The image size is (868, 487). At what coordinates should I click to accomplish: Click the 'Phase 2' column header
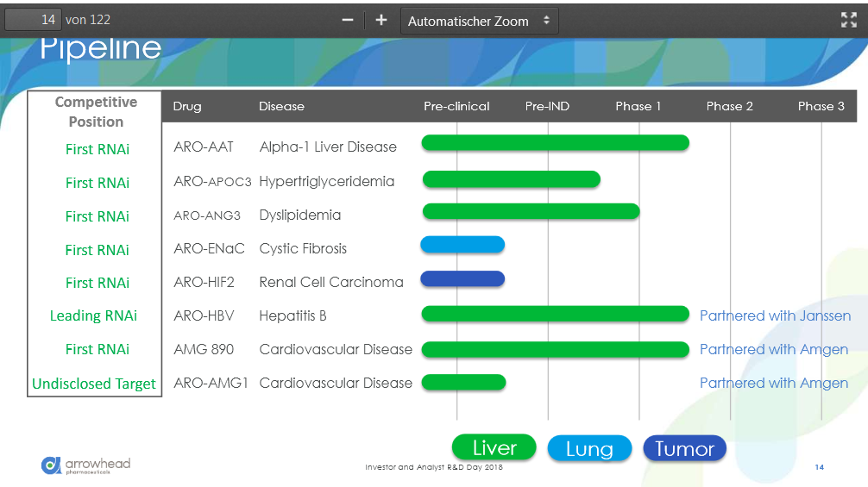(730, 106)
